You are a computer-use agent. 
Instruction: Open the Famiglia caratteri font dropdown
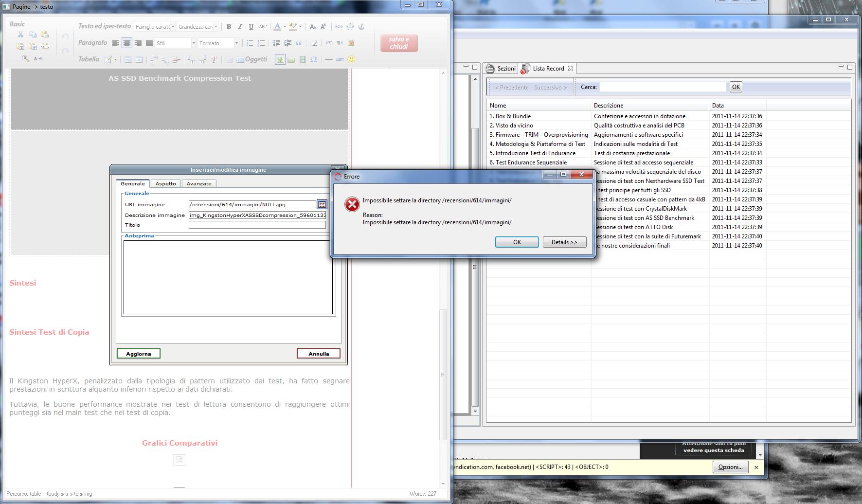(x=155, y=27)
